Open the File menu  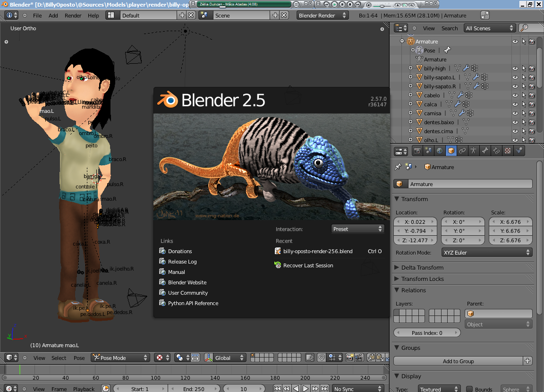37,15
